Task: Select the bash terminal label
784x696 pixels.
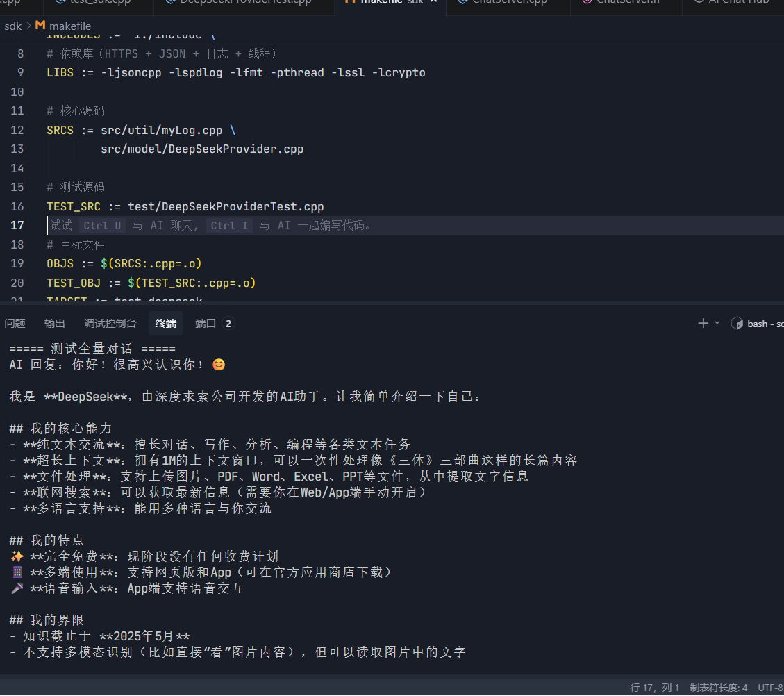Action: (765, 324)
